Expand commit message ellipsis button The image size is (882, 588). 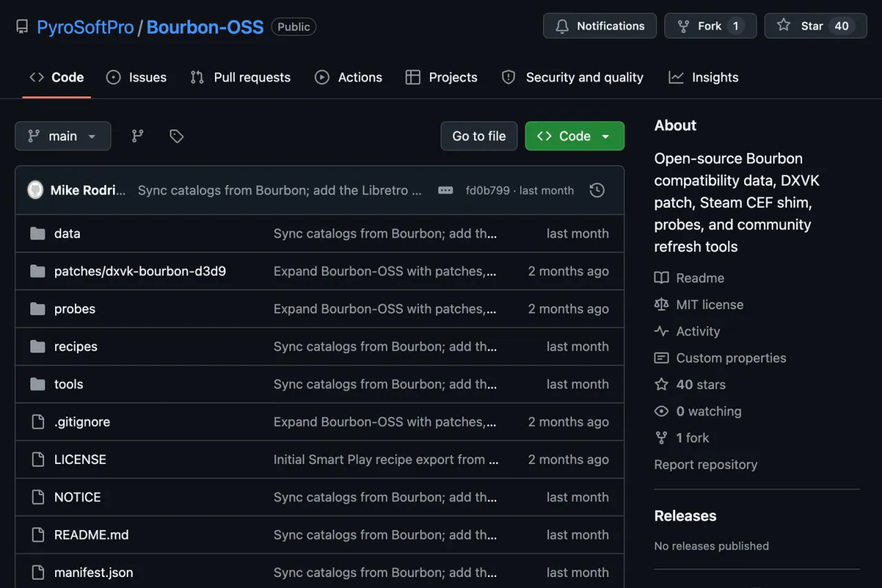(446, 190)
